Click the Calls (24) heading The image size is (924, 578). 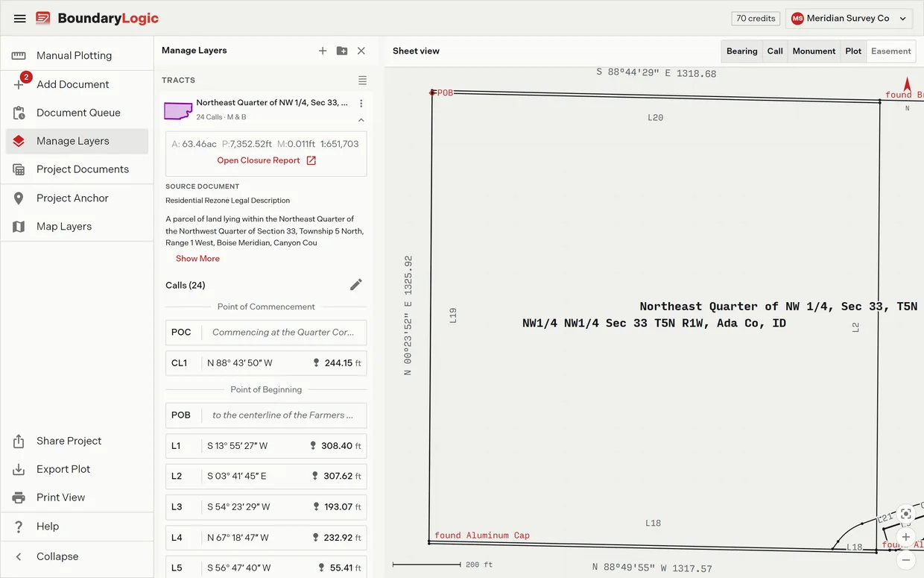186,285
